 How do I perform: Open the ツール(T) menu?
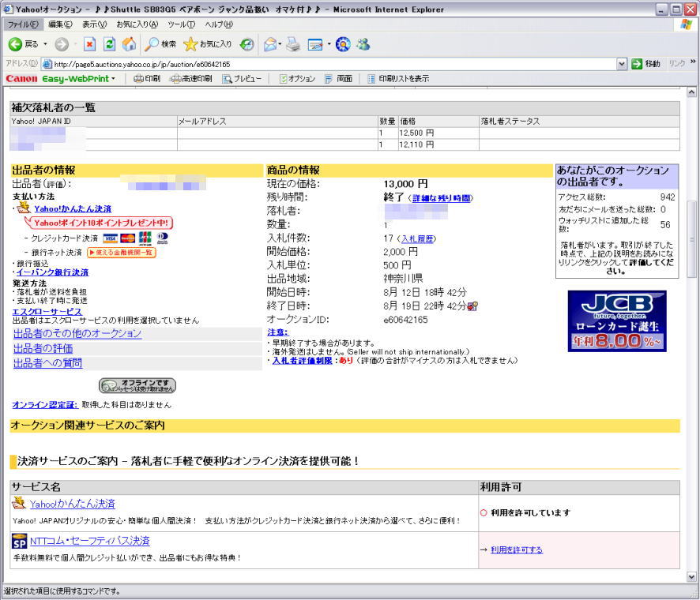(181, 24)
